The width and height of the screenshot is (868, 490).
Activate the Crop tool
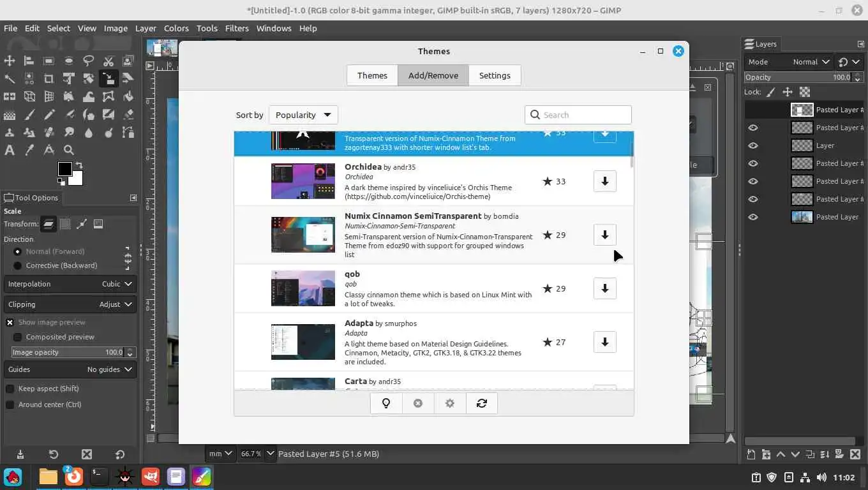49,78
